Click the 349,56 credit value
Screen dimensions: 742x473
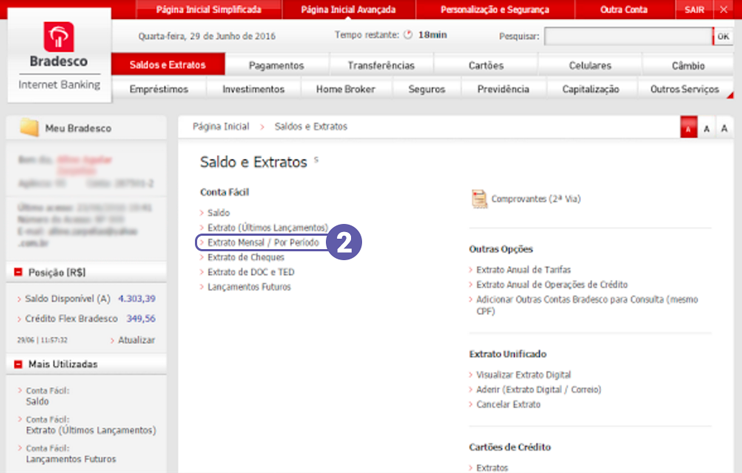[141, 318]
